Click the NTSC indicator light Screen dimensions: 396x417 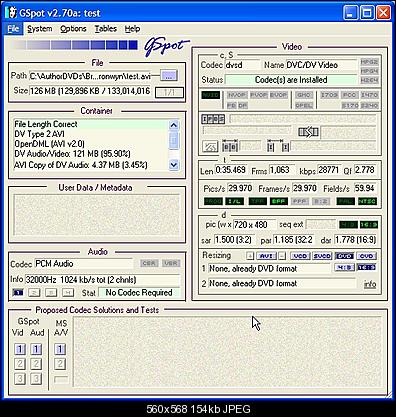(x=367, y=201)
